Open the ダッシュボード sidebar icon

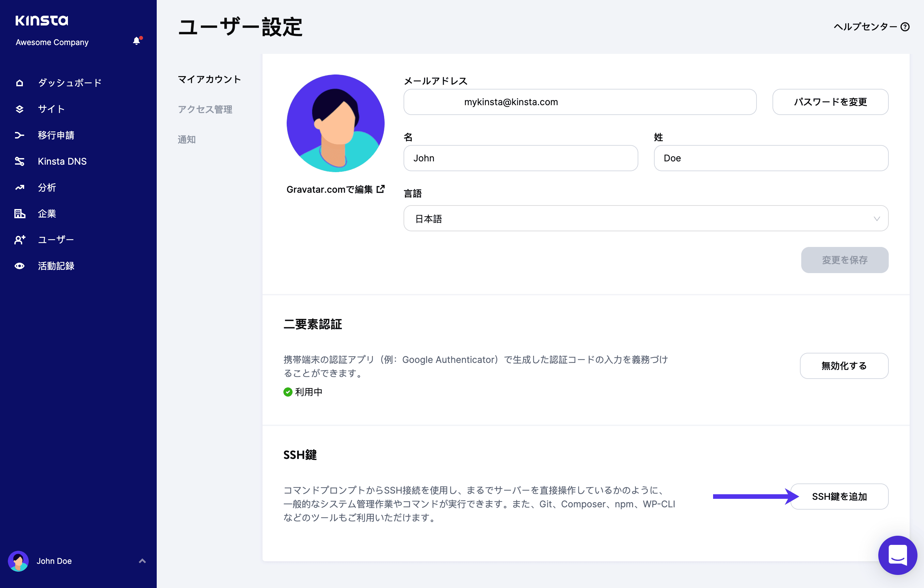(20, 82)
